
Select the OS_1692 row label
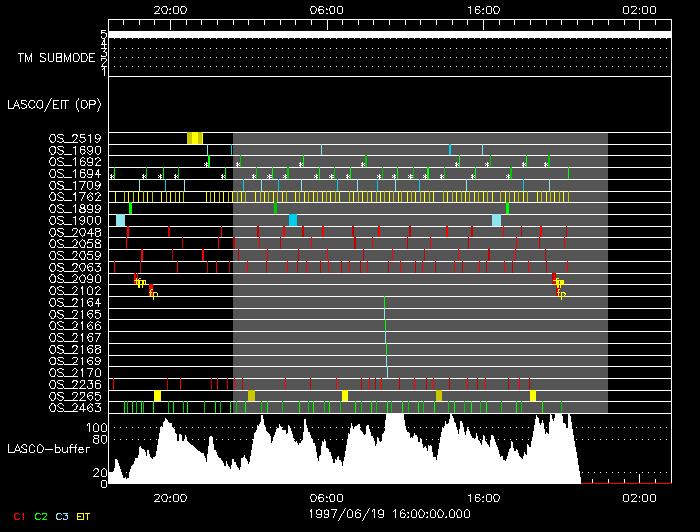pos(75,162)
